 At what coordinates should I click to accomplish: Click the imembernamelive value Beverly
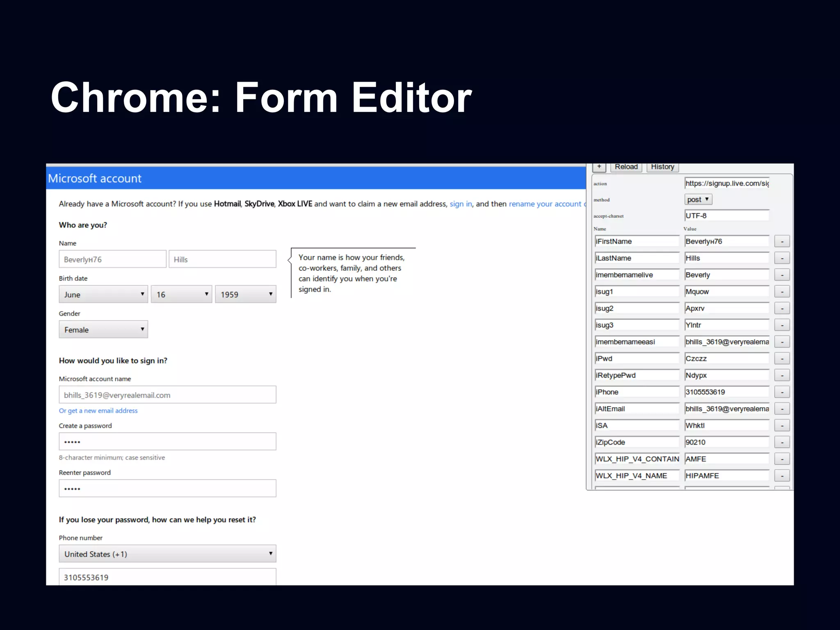tap(727, 275)
